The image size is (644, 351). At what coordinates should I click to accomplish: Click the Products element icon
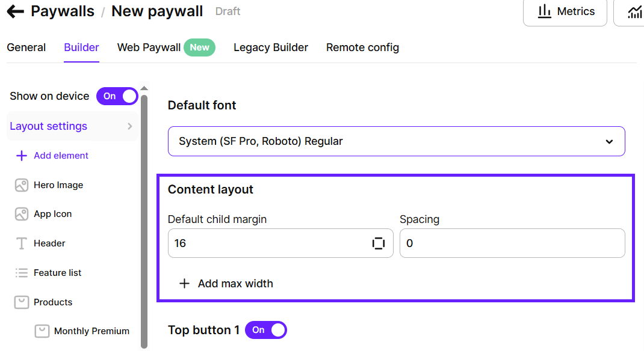22,302
